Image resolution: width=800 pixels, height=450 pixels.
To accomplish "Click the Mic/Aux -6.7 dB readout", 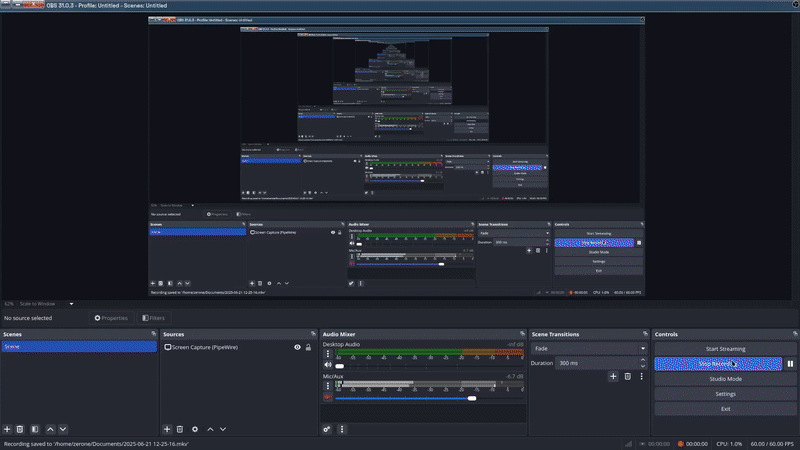I will (x=514, y=377).
